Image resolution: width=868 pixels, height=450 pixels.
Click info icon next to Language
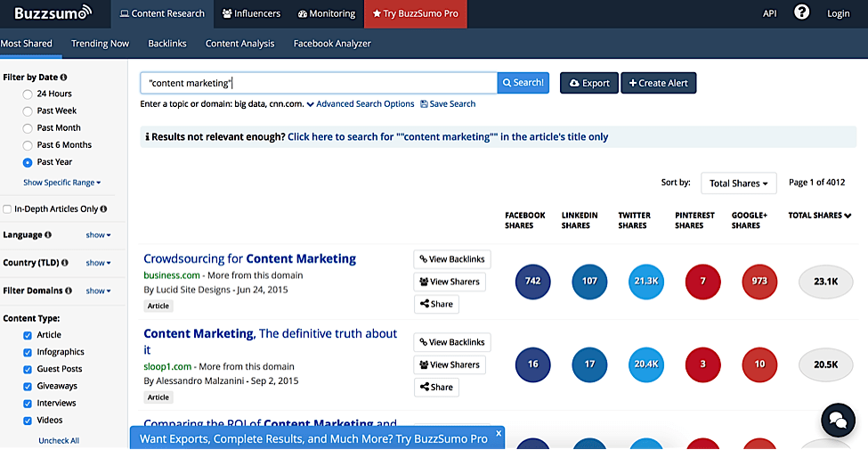coord(47,234)
